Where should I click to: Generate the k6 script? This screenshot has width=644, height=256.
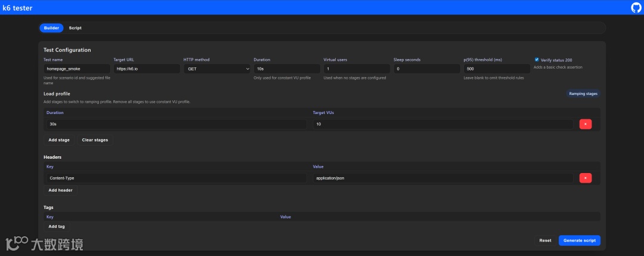point(580,240)
